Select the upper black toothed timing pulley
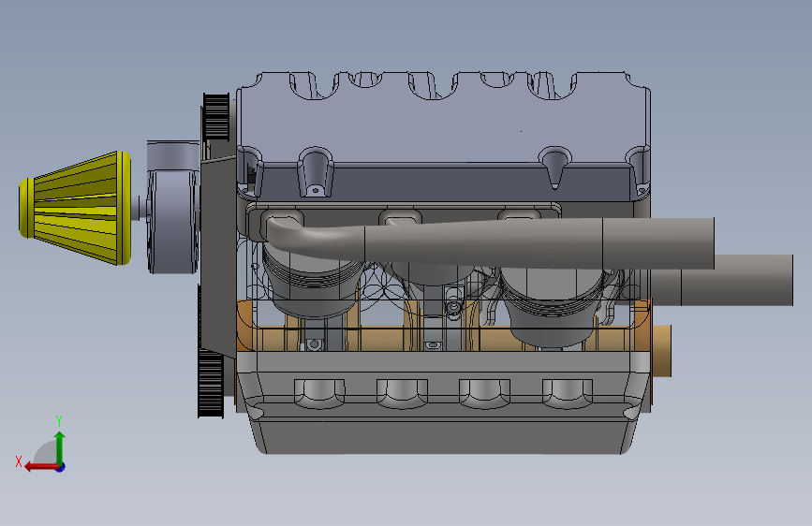Viewport: 812px width, 526px height. coord(216,117)
